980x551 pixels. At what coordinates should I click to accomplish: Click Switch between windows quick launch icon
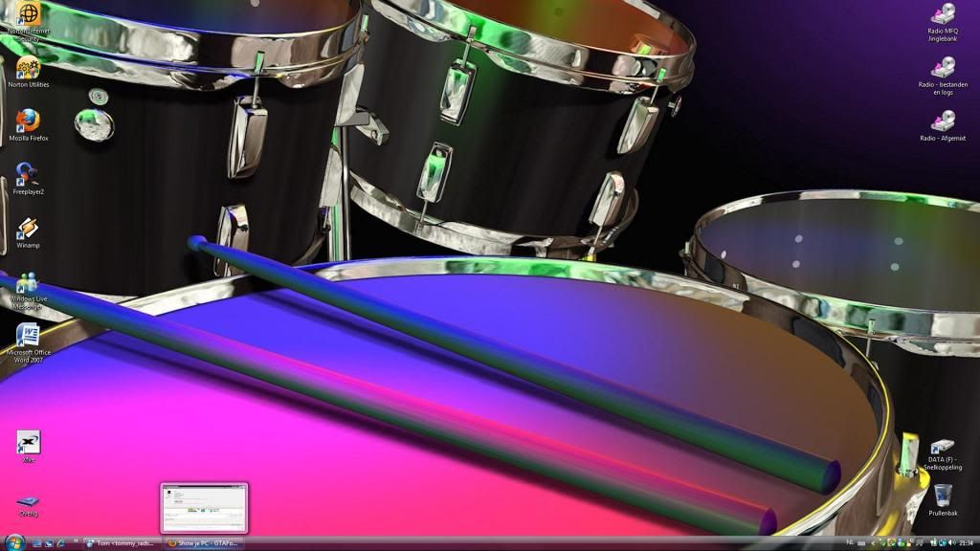click(x=50, y=543)
